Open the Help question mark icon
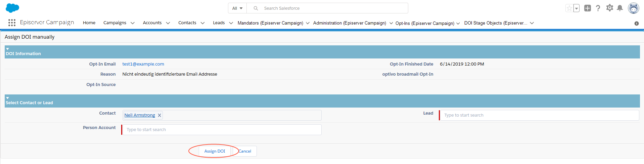The image size is (644, 164). (x=598, y=8)
